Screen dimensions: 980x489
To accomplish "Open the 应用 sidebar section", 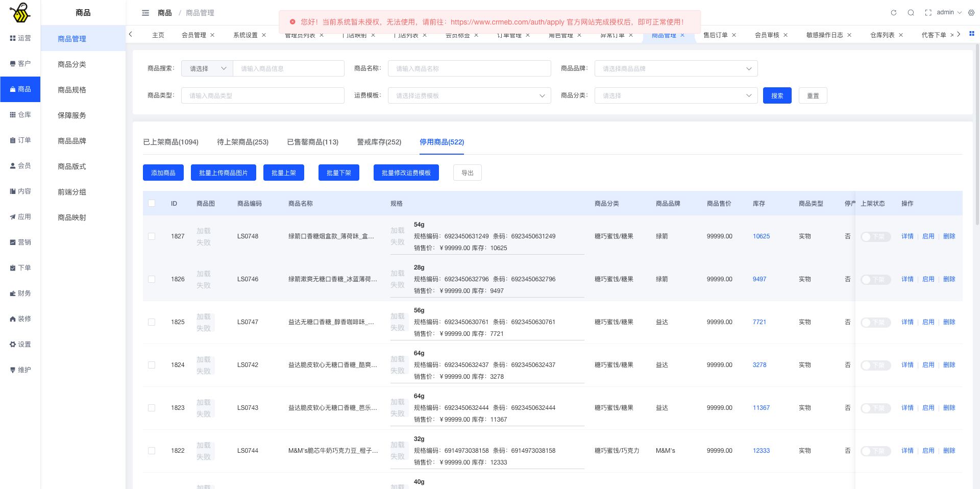I will point(20,217).
